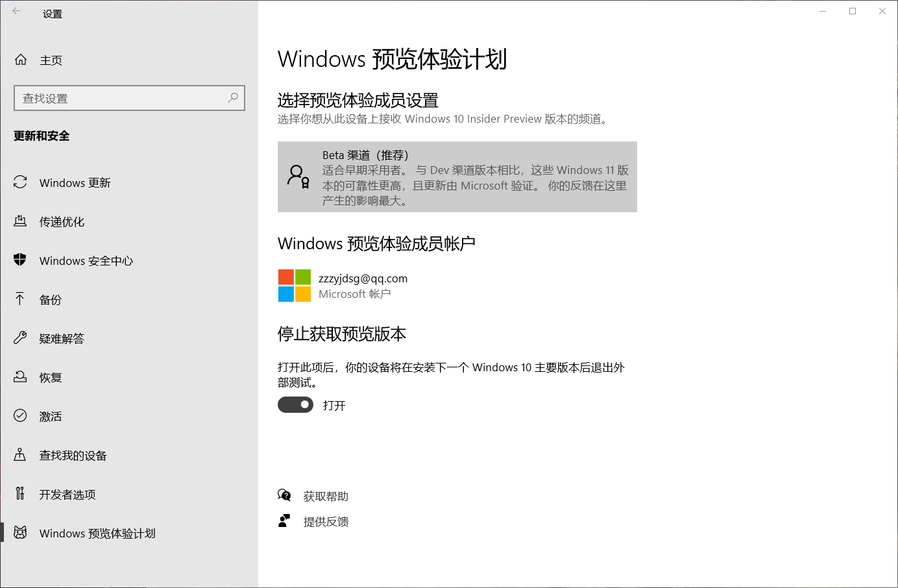Viewport: 898px width, 588px height.
Task: Click the 查找我的设备 locator icon
Action: (20, 454)
